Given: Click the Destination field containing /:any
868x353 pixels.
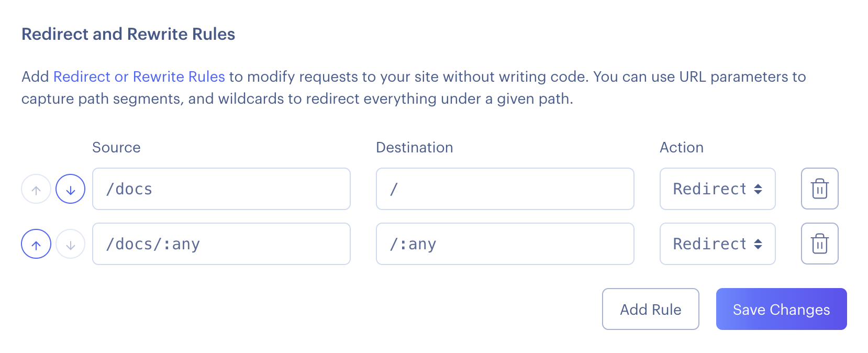Looking at the screenshot, I should (504, 244).
